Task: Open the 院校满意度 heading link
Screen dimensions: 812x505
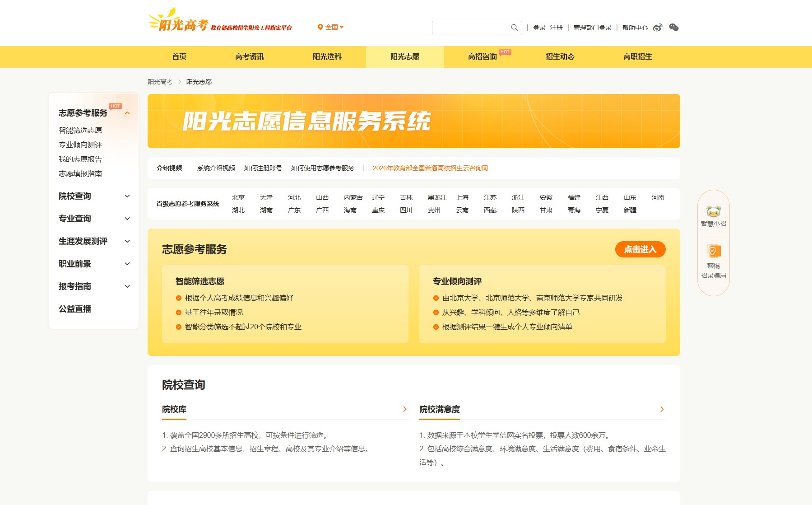Action: click(440, 409)
